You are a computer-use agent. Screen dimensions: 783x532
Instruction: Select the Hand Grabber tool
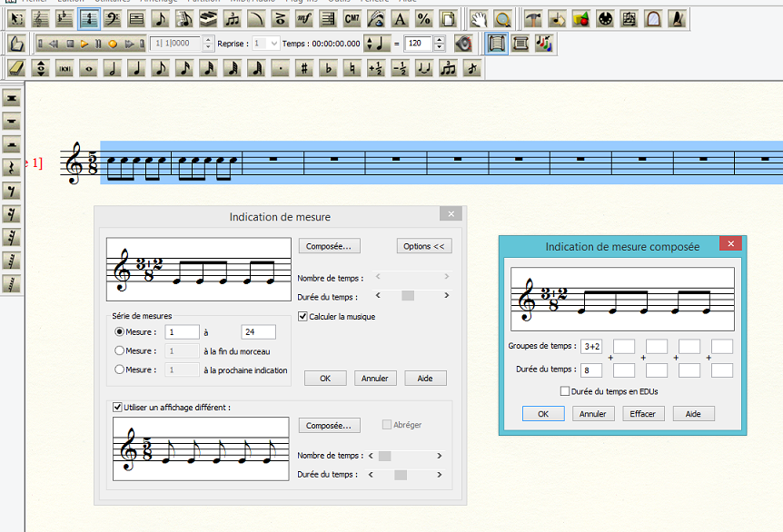coord(479,18)
